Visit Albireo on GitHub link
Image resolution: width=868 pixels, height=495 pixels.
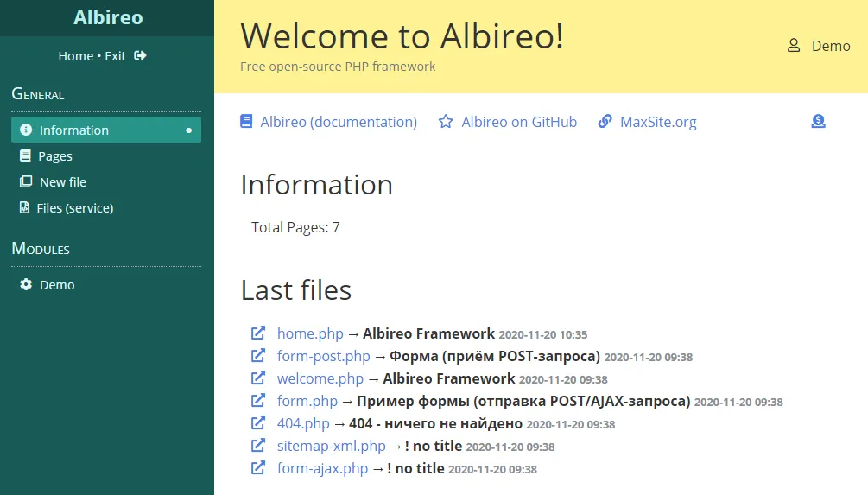click(518, 122)
